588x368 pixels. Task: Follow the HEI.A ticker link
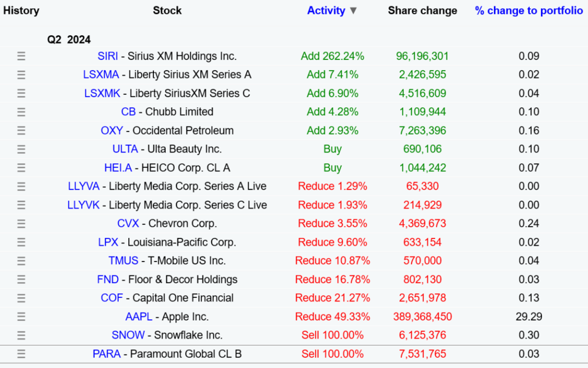point(118,168)
